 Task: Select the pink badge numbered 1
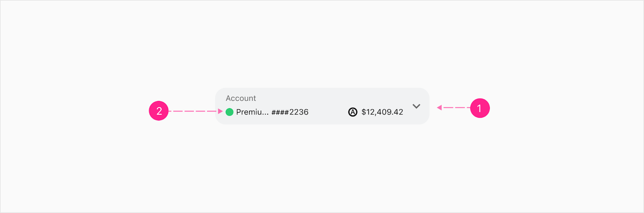(480, 108)
